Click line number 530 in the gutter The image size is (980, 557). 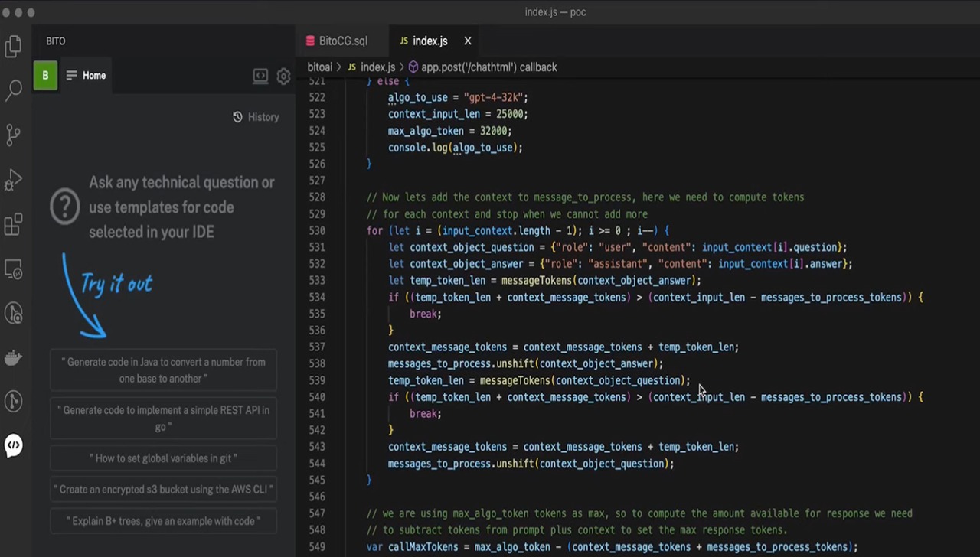[x=316, y=230]
